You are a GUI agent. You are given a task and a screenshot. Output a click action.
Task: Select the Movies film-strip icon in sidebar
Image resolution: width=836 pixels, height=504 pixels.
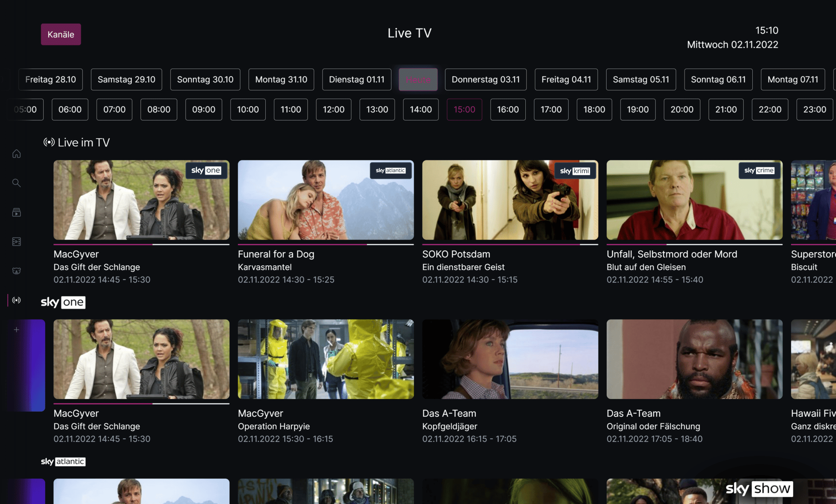click(16, 241)
